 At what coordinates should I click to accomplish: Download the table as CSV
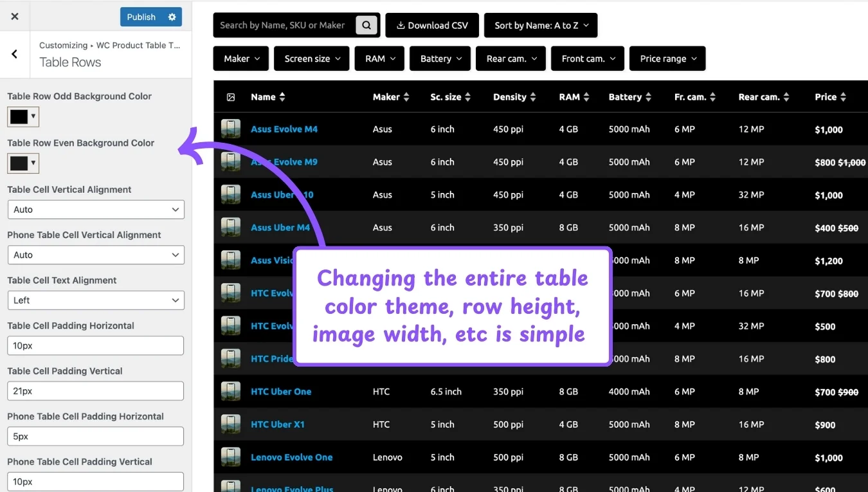click(432, 25)
